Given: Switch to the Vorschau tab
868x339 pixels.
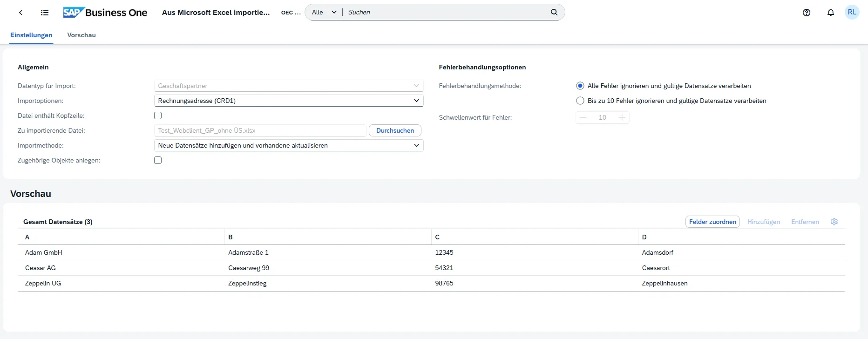Looking at the screenshot, I should (81, 35).
